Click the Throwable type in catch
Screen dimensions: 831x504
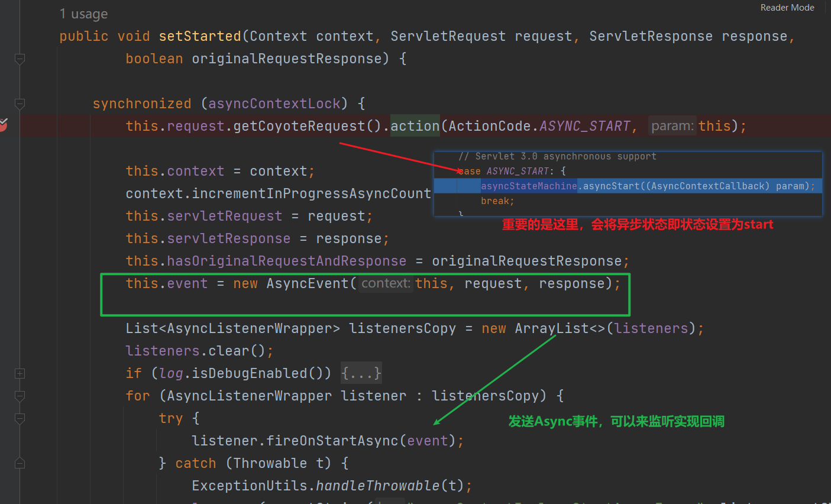click(270, 463)
